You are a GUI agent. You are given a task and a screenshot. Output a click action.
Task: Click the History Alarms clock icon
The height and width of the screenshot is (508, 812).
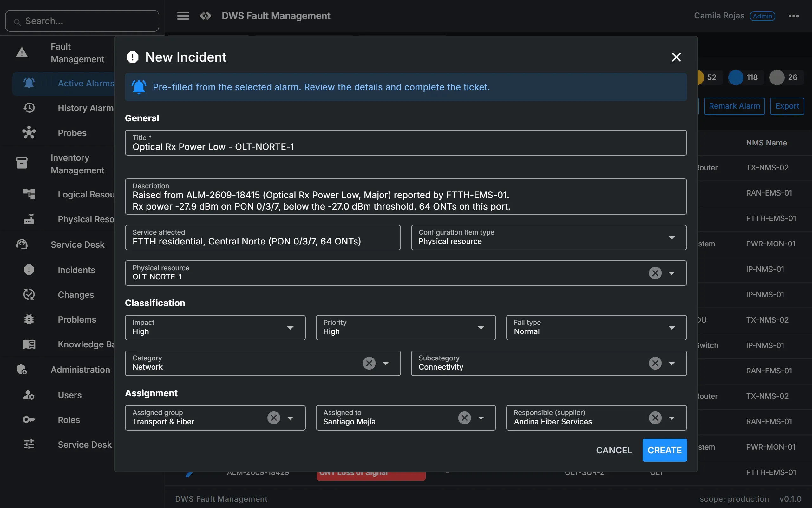[x=29, y=108]
